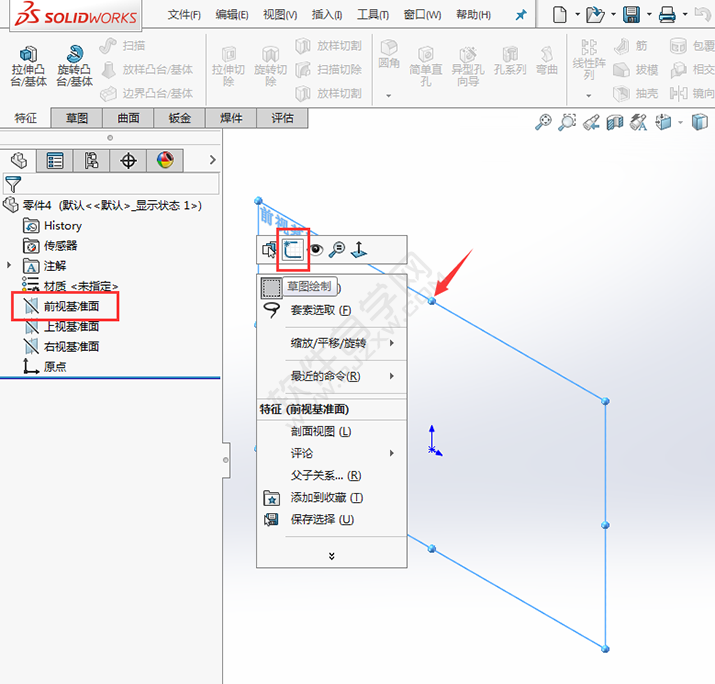The height and width of the screenshot is (684, 715).
Task: Click the Sketch icon in context toolbar
Action: 292,250
